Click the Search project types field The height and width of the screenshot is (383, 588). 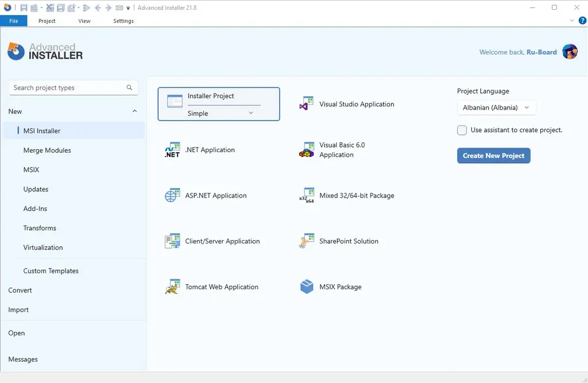tap(73, 88)
